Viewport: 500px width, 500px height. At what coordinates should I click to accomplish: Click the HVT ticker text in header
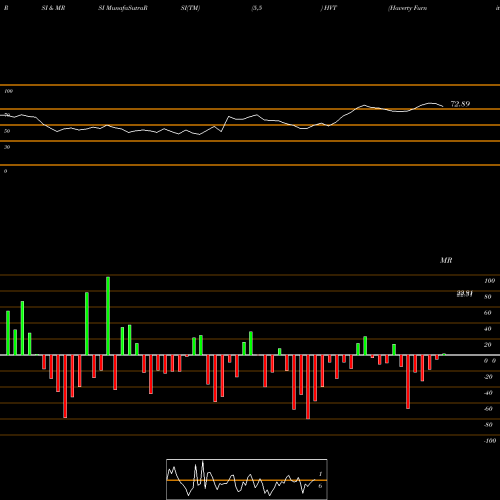click(330, 8)
